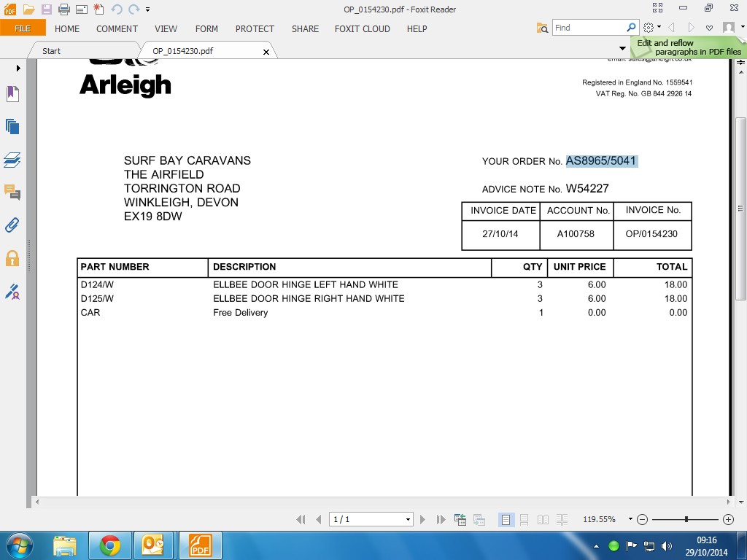
Task: Select continuous facing view mode
Action: [x=562, y=519]
